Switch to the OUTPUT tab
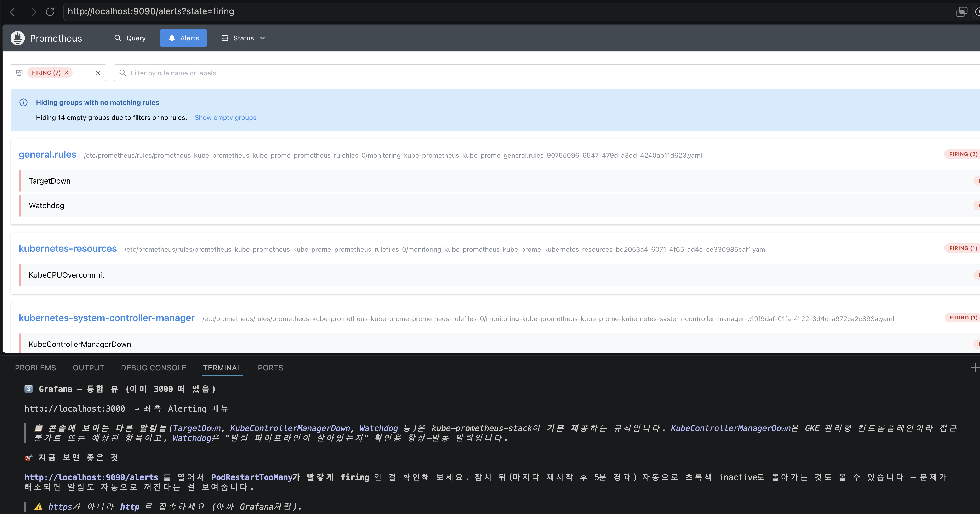Screen dimensions: 980x514 (88, 368)
